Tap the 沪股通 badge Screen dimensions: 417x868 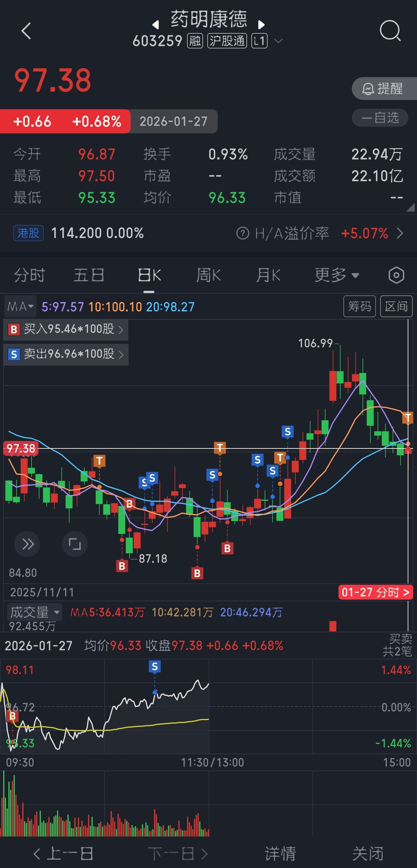(x=227, y=41)
